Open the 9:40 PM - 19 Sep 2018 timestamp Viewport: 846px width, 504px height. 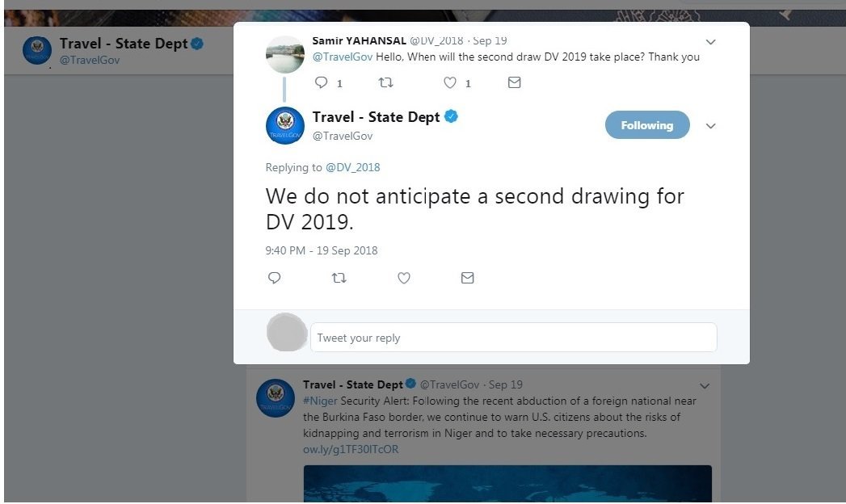(x=322, y=250)
